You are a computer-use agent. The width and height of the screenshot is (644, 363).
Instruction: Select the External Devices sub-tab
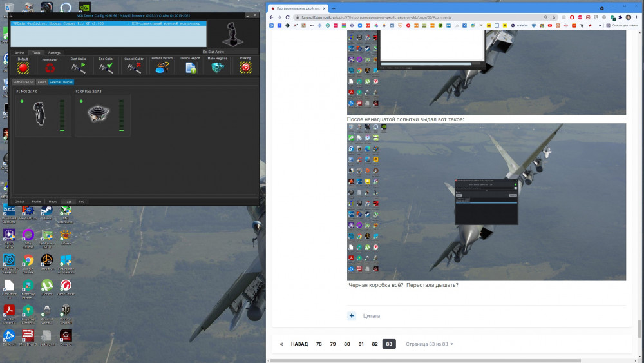pos(61,83)
